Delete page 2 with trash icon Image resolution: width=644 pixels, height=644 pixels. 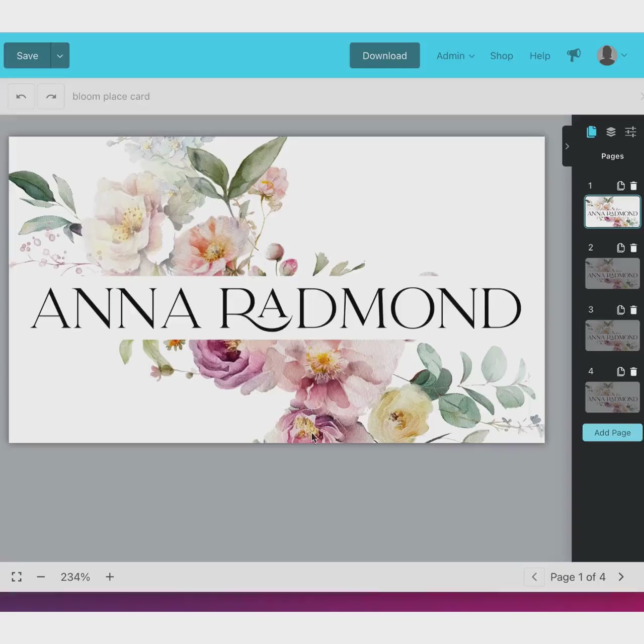634,248
